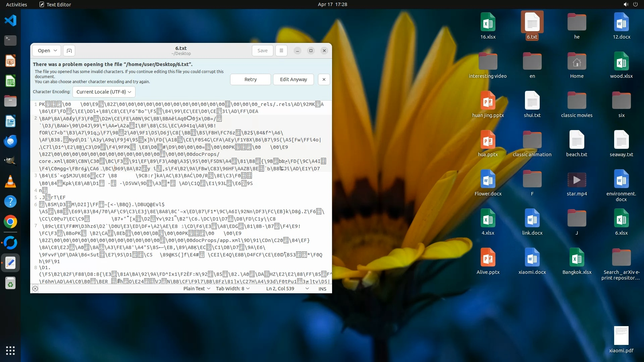Dismiss the error info bar

point(324,79)
